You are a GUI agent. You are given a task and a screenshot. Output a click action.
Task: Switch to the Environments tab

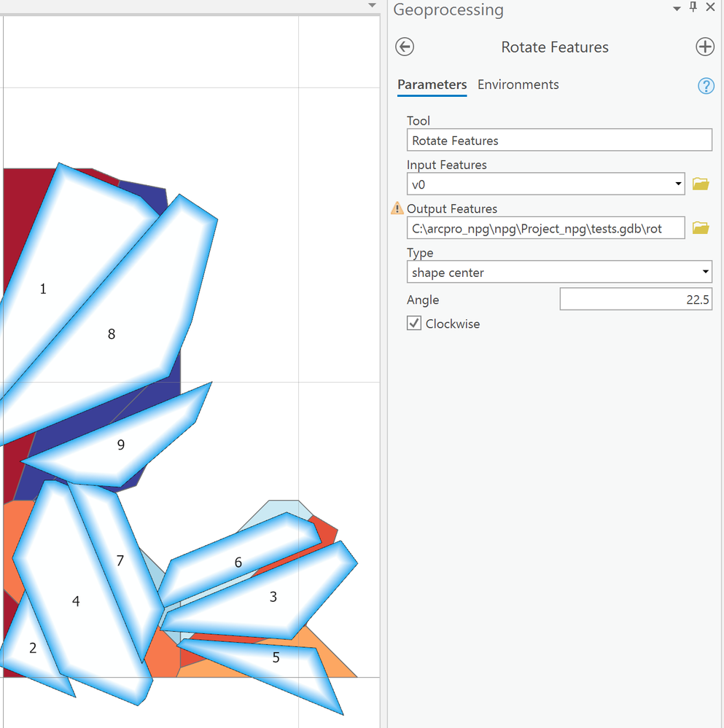518,85
